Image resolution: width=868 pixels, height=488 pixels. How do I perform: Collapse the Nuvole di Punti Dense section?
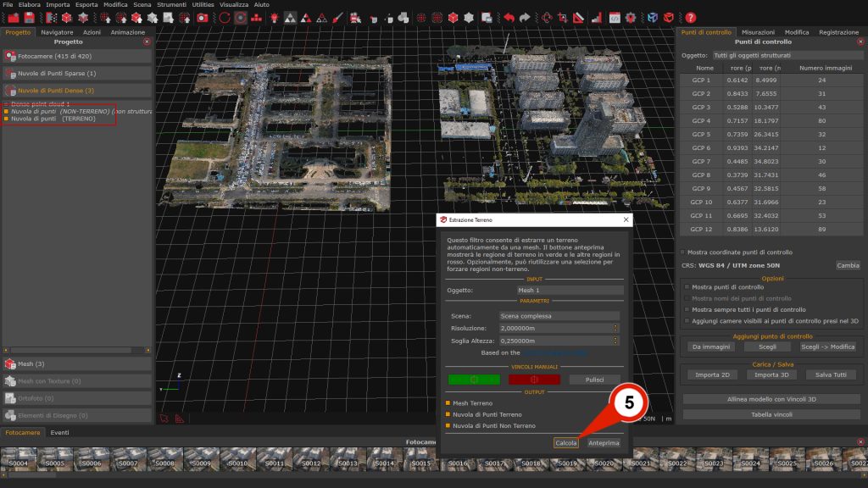[77, 90]
